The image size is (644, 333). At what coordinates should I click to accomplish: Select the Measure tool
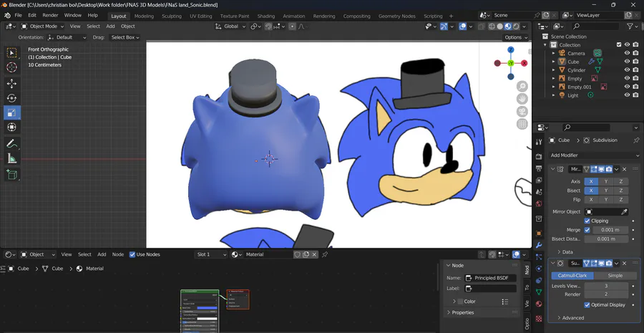tap(12, 158)
